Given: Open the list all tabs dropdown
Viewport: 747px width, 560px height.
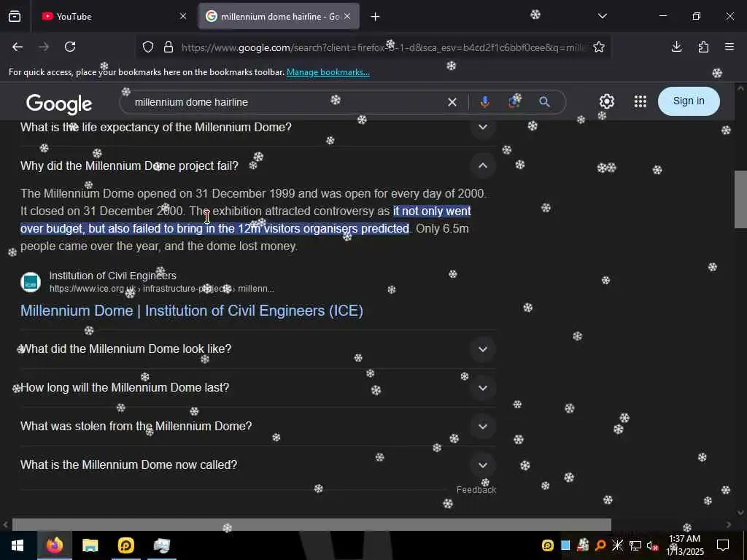Looking at the screenshot, I should point(602,16).
